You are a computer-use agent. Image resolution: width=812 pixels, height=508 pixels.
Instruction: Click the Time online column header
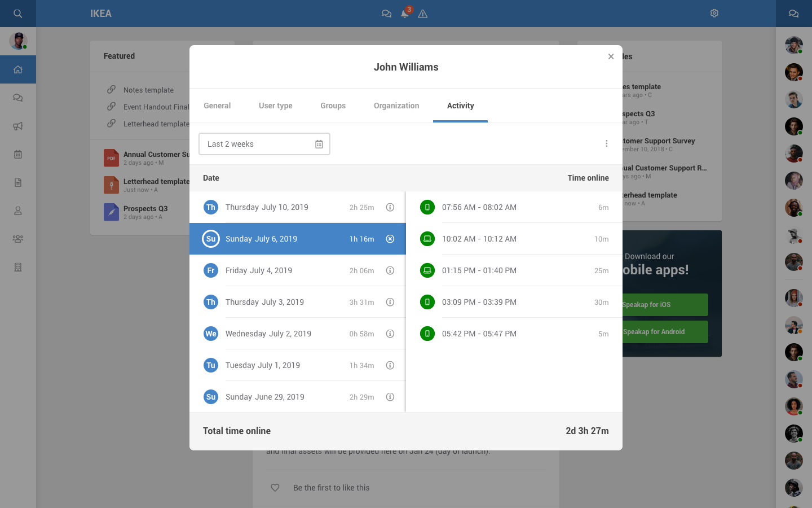tap(588, 178)
